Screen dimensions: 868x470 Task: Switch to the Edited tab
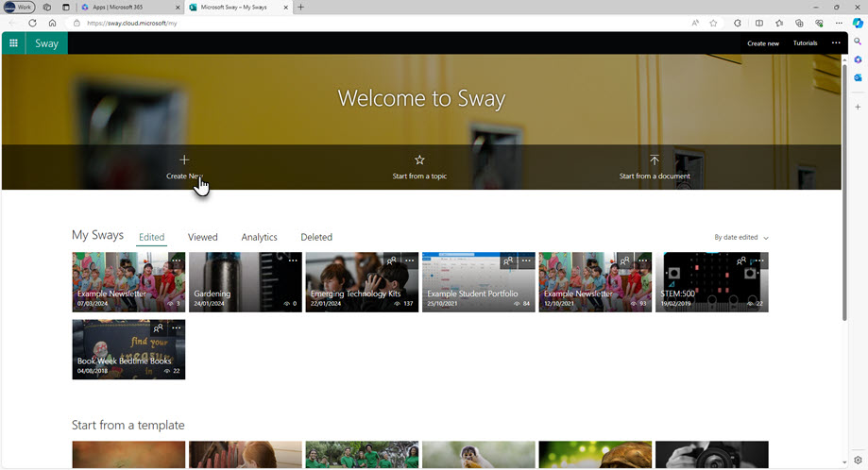(x=152, y=237)
